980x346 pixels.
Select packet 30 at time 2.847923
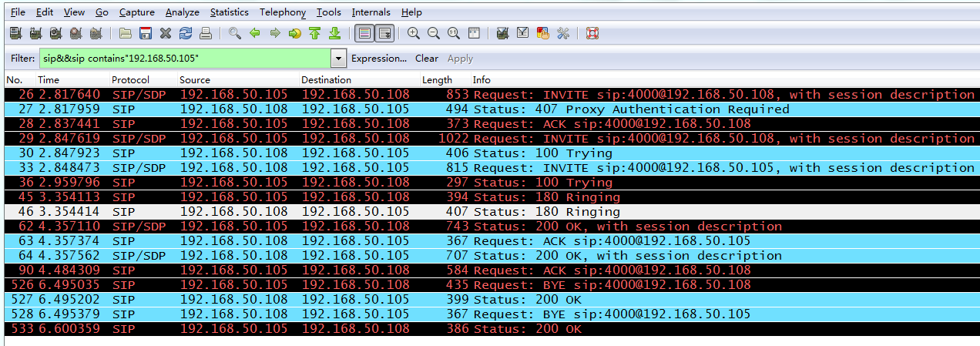[491, 153]
